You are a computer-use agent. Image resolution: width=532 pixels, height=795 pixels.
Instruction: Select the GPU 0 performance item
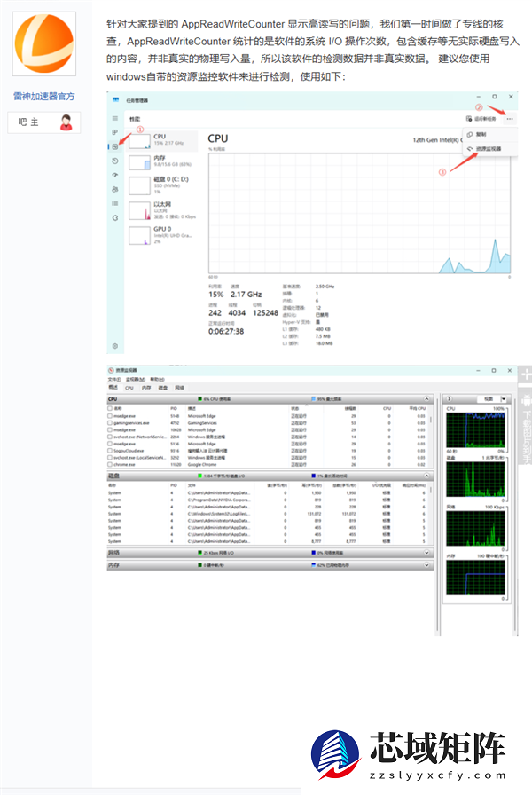pos(155,235)
